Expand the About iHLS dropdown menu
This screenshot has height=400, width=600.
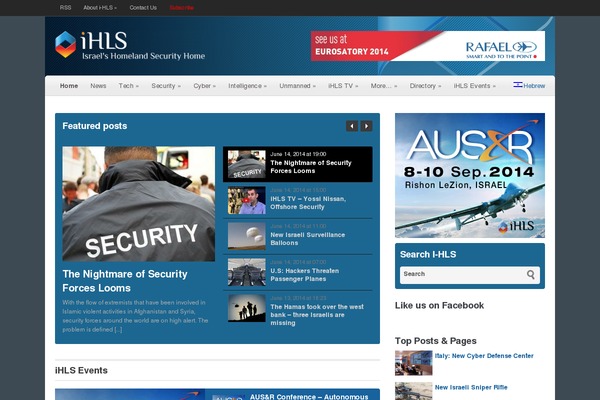(100, 8)
